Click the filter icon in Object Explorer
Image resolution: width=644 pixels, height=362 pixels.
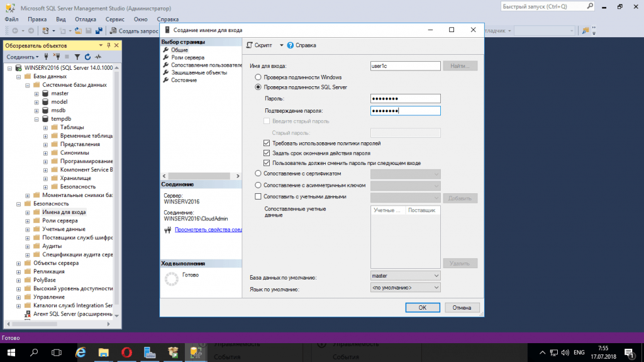(x=77, y=57)
